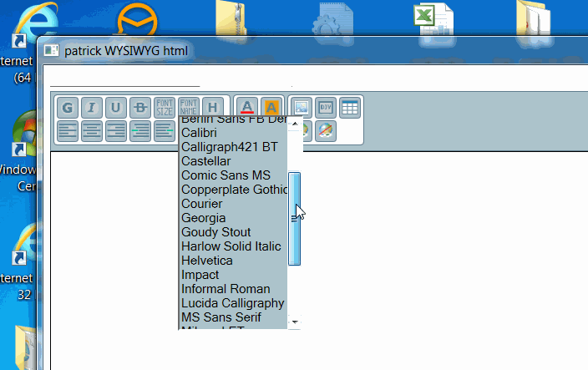Open the heading H dropdown

pos(213,108)
